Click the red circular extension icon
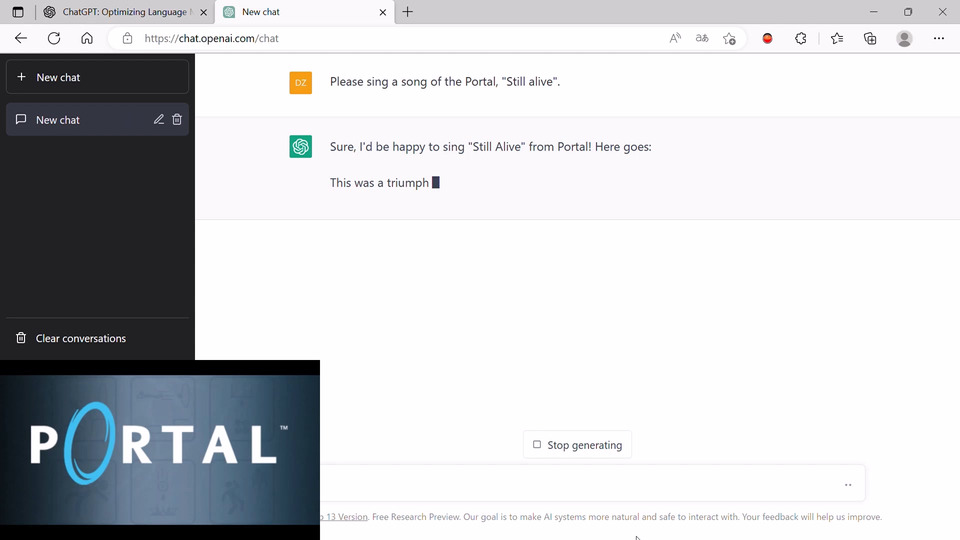This screenshot has height=540, width=960. coord(767,38)
